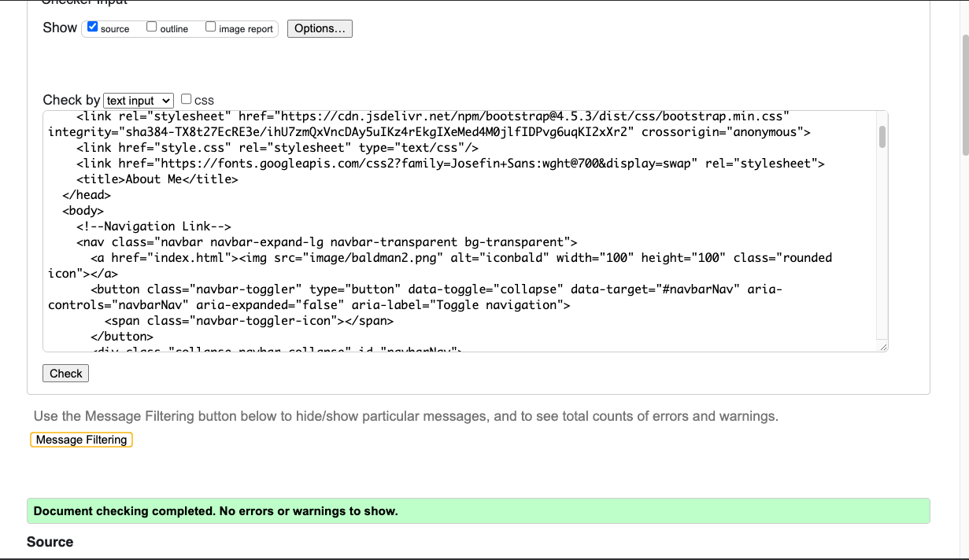Click the page scrollbar thumb
The width and height of the screenshot is (969, 560).
click(965, 94)
